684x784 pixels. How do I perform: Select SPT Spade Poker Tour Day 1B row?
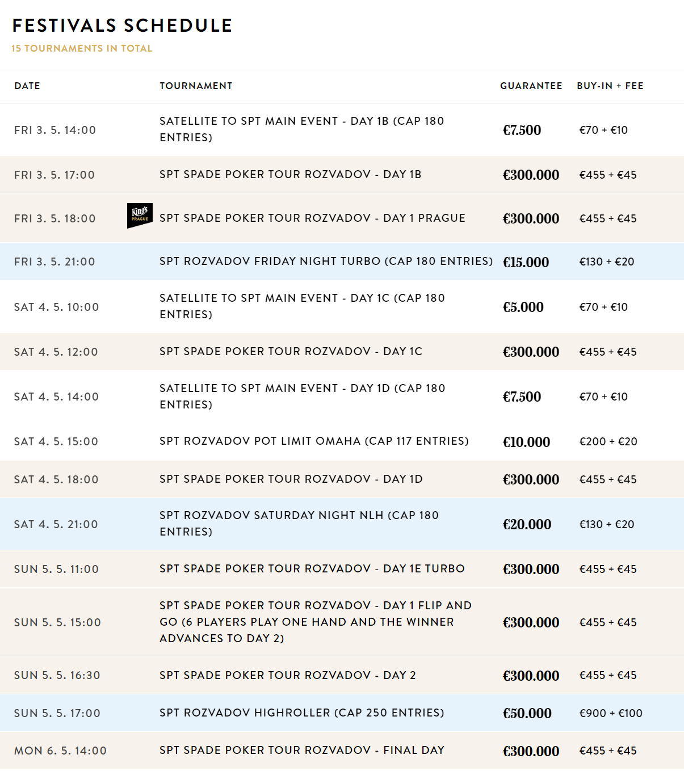pos(290,175)
